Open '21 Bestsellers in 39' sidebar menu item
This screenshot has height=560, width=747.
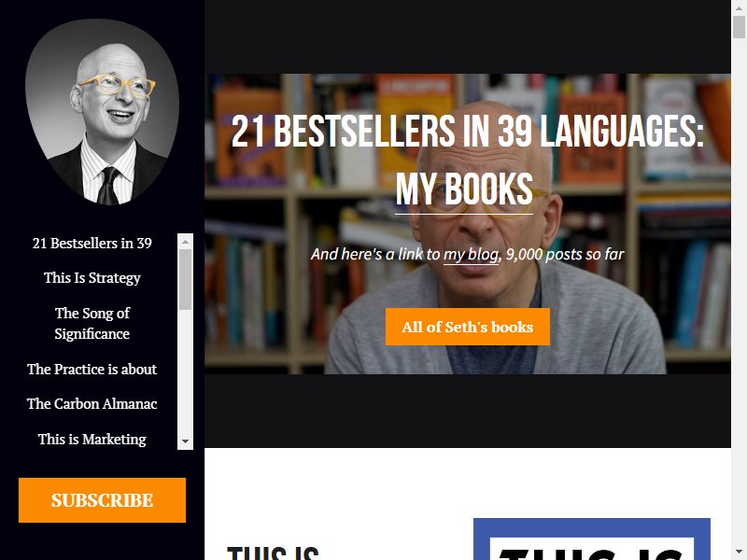(92, 244)
